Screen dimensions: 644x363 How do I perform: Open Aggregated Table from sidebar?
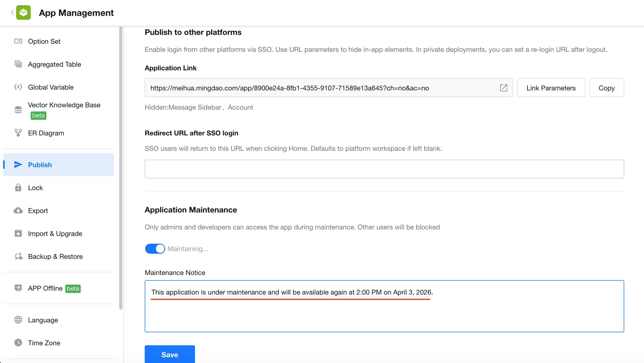click(x=54, y=64)
